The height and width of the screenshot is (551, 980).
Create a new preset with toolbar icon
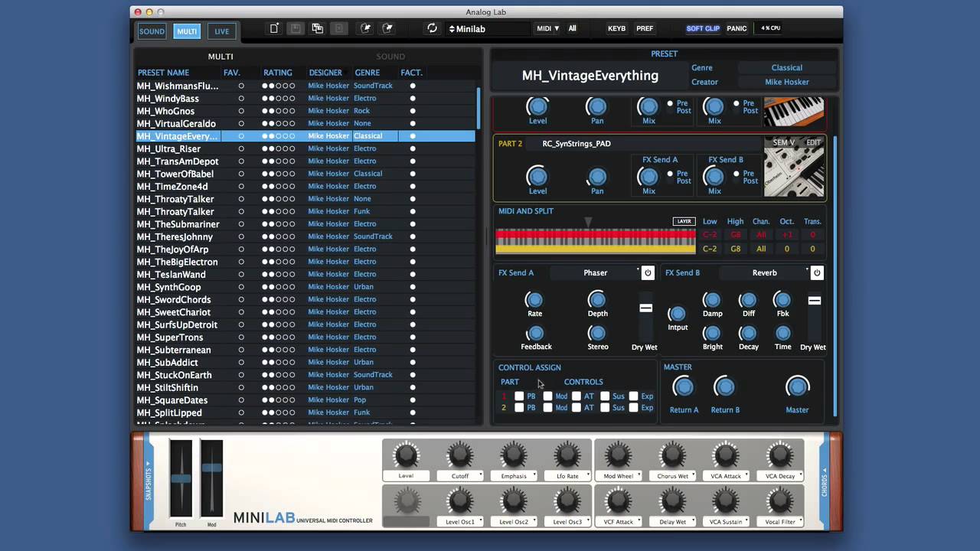pos(274,28)
